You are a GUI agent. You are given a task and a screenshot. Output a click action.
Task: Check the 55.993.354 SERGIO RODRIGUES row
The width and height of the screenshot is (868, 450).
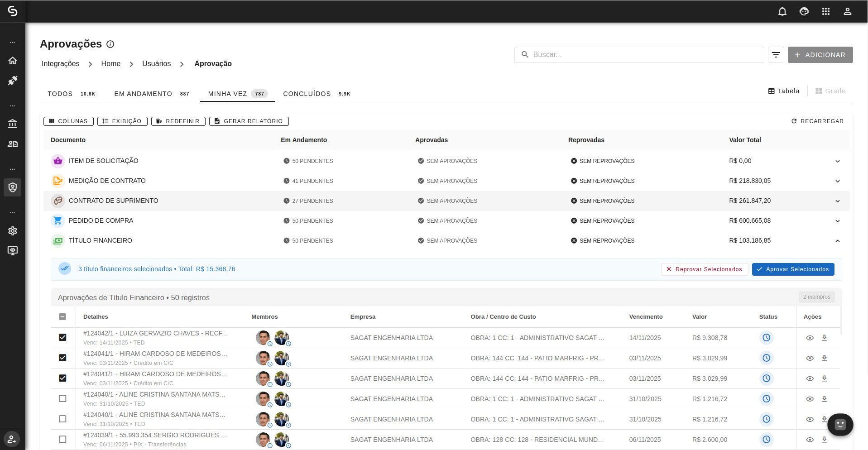62,439
